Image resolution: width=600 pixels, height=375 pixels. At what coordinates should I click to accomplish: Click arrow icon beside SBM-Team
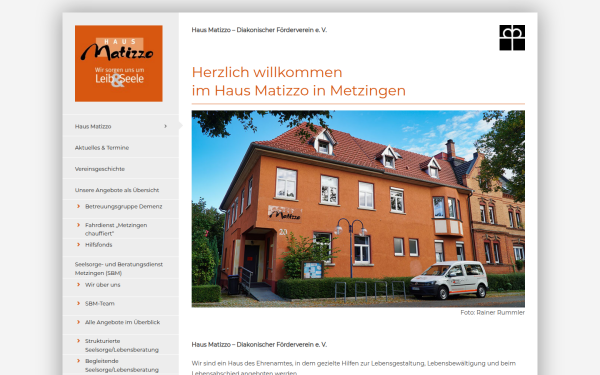pos(78,303)
